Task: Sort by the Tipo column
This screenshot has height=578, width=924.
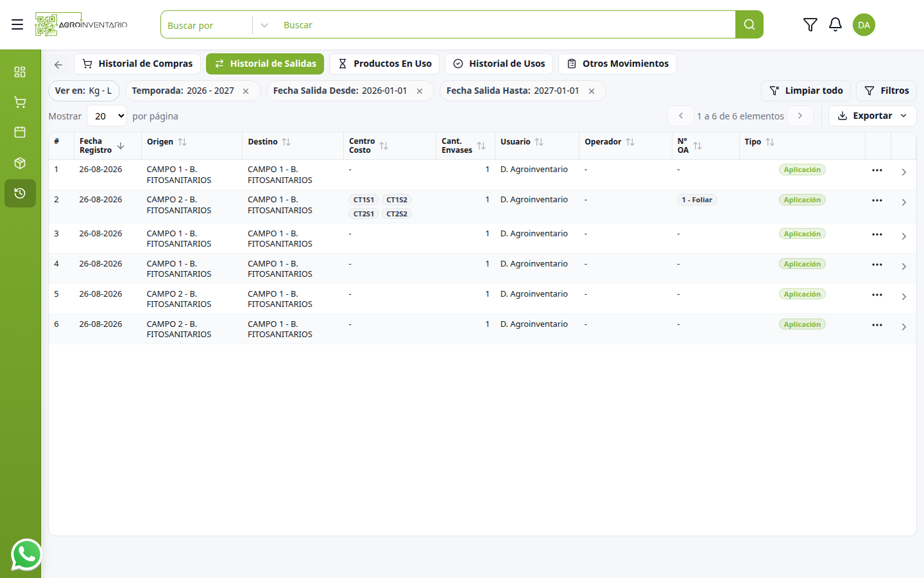Action: click(x=770, y=142)
